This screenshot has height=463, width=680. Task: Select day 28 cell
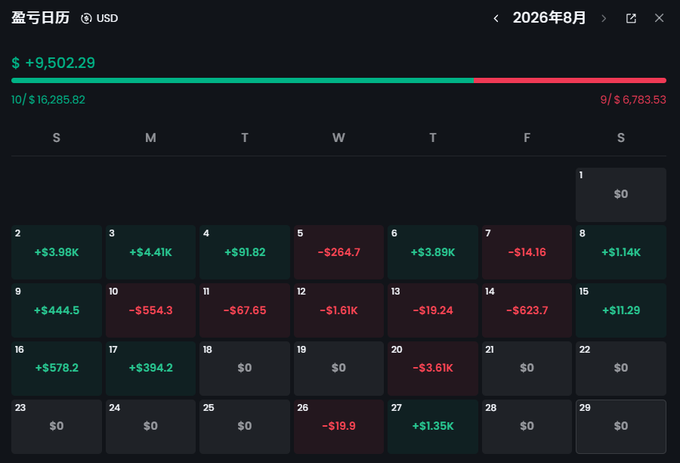pyautogui.click(x=527, y=426)
